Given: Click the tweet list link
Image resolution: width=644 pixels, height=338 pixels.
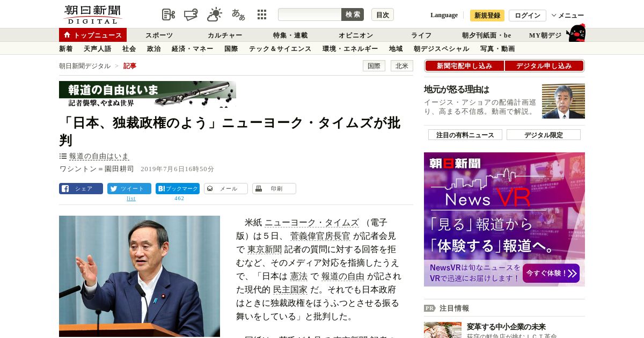Looking at the screenshot, I should point(131,199).
